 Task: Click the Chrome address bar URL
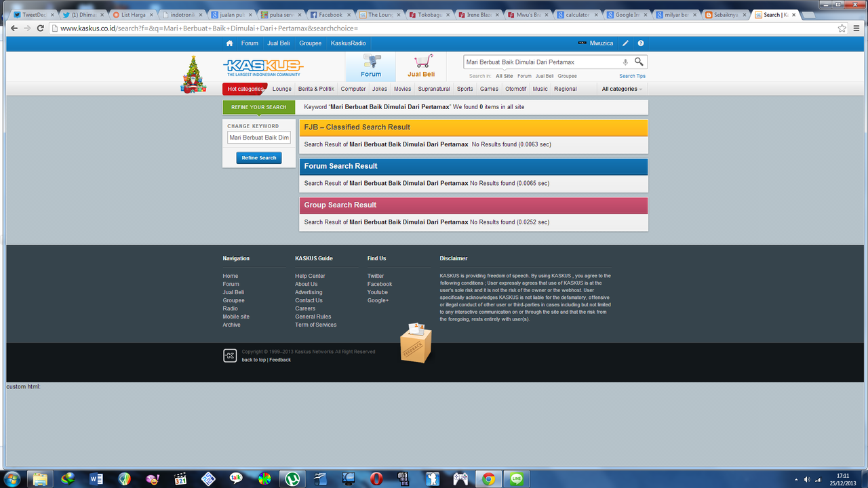(x=209, y=28)
